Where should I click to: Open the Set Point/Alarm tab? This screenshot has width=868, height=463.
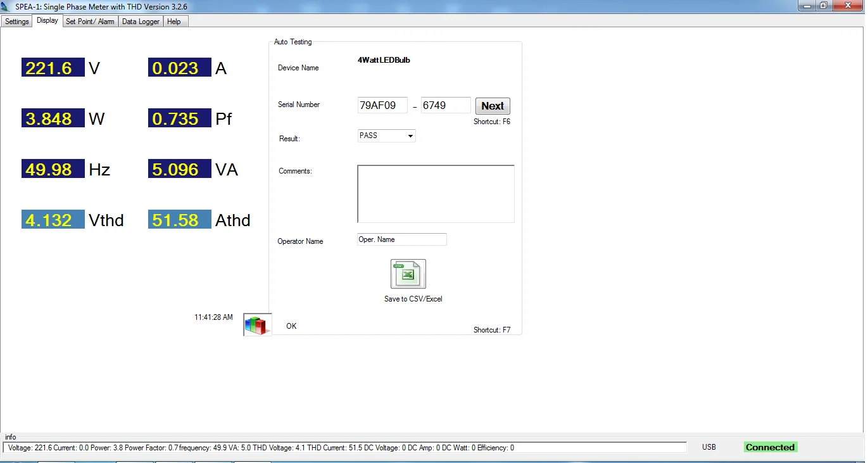point(90,21)
